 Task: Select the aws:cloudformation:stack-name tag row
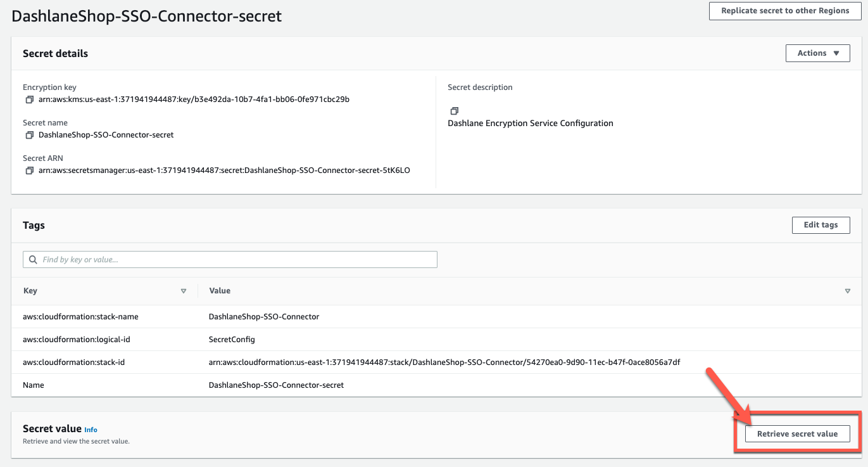tap(80, 316)
